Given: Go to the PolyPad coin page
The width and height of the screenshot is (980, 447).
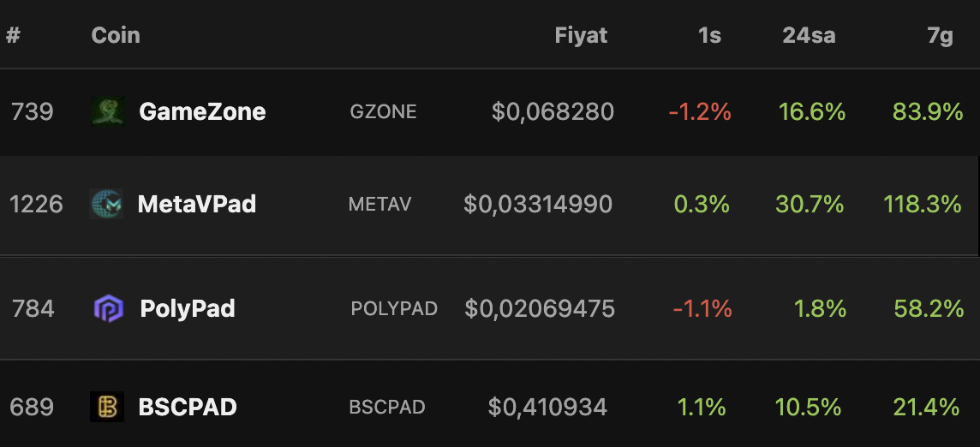Looking at the screenshot, I should [x=188, y=309].
